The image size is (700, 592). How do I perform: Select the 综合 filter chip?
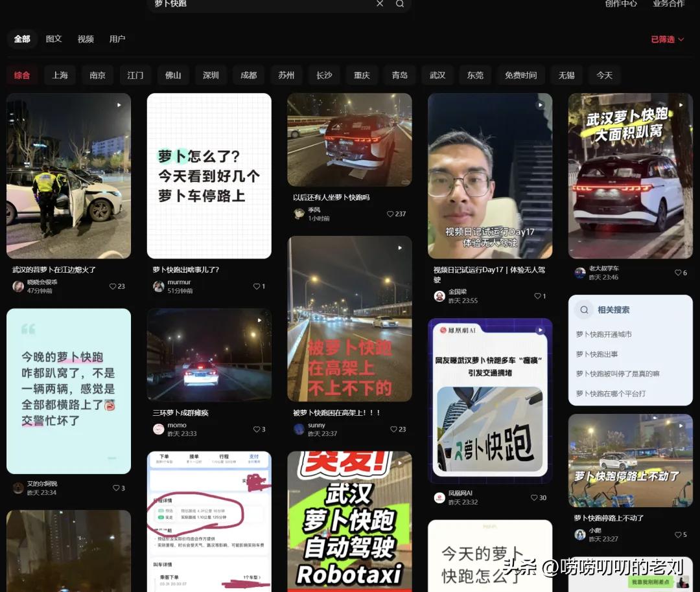(22, 75)
